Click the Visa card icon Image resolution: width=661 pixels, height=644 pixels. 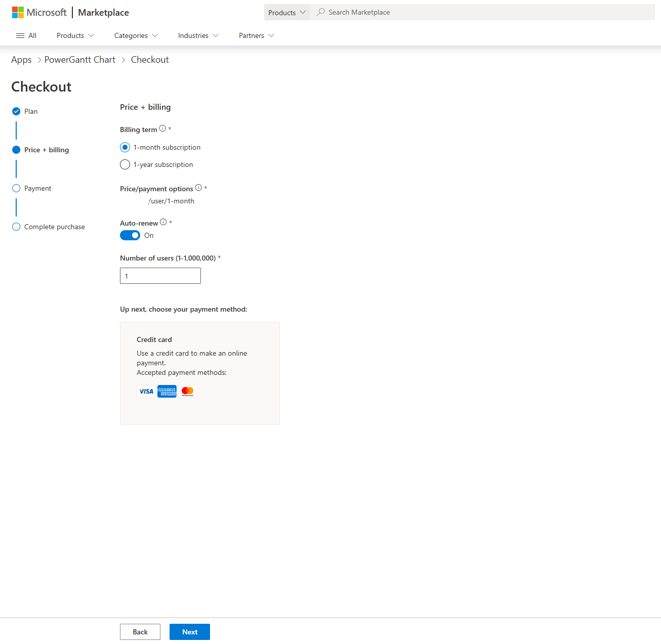pos(146,392)
